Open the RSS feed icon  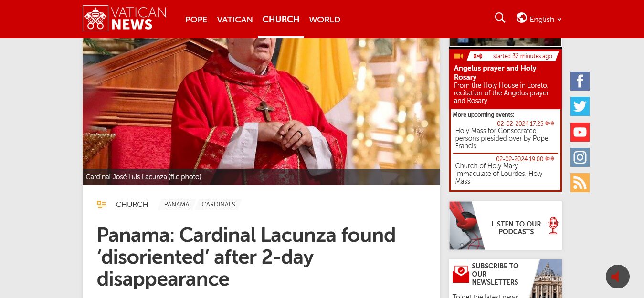coord(580,183)
